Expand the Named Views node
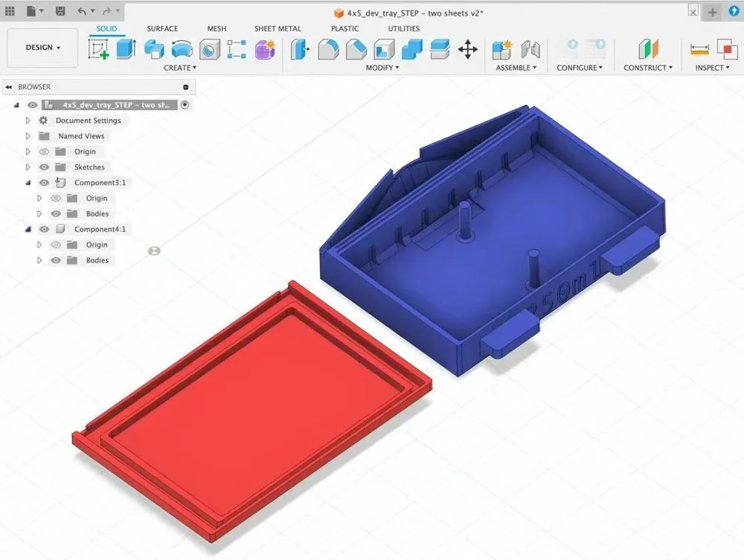This screenshot has height=560, width=744. pos(28,136)
